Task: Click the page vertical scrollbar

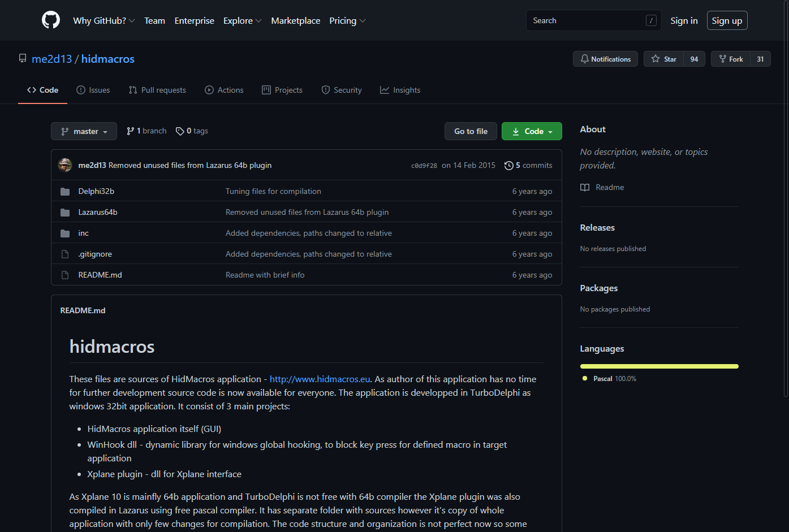Action: point(787,198)
